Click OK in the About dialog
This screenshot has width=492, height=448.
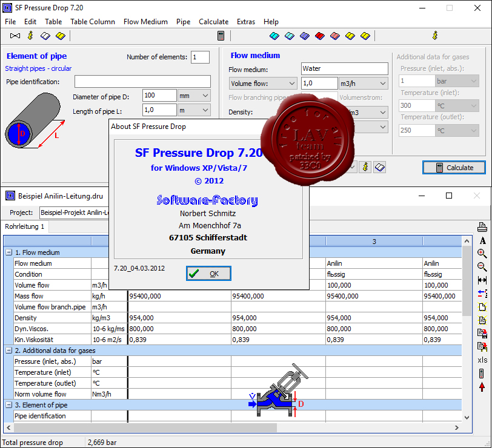pos(208,274)
